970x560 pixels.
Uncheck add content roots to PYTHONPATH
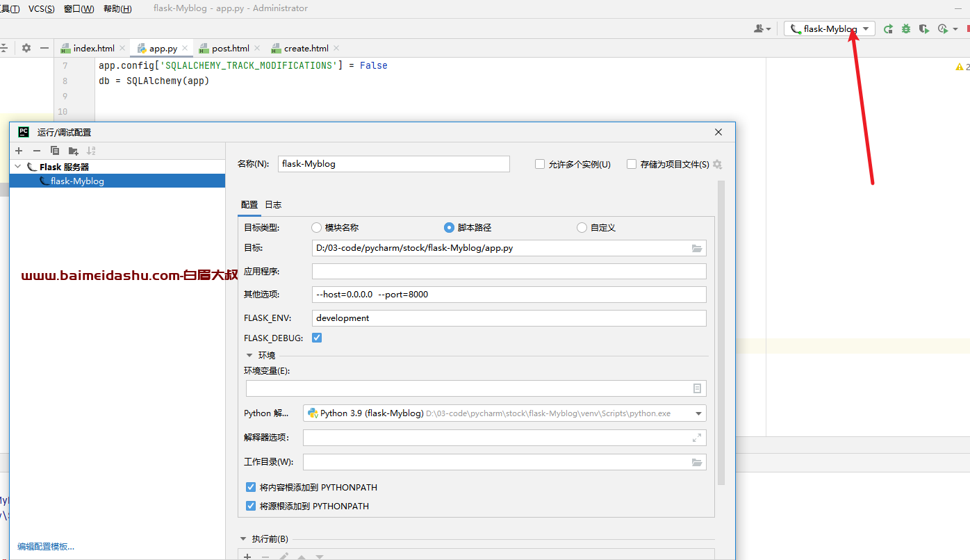coord(251,488)
